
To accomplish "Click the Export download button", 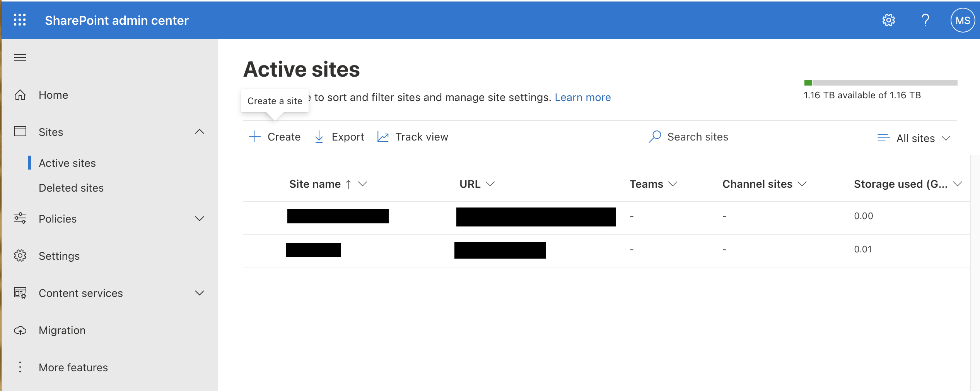I will click(x=340, y=137).
